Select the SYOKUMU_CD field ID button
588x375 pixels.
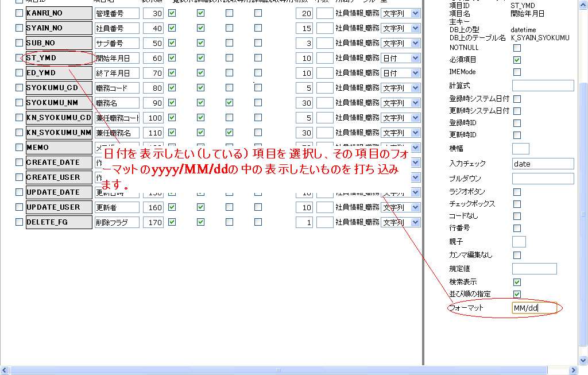click(59, 88)
